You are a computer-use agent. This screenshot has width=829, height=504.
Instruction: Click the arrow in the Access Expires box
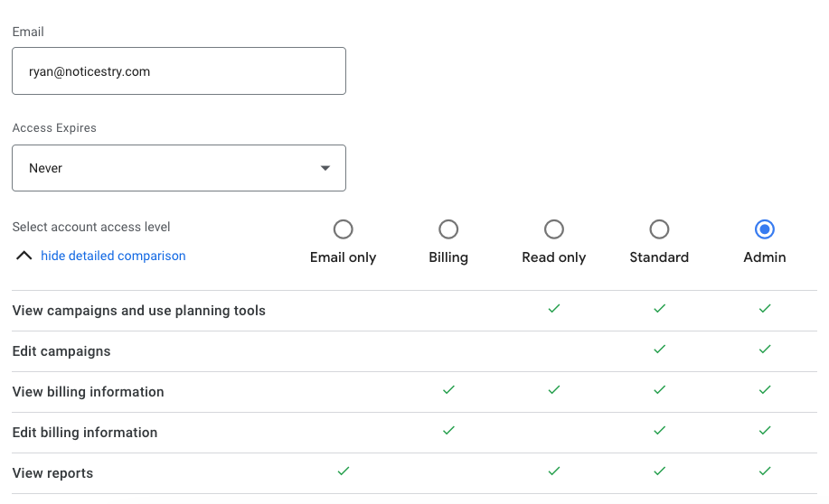click(x=325, y=168)
